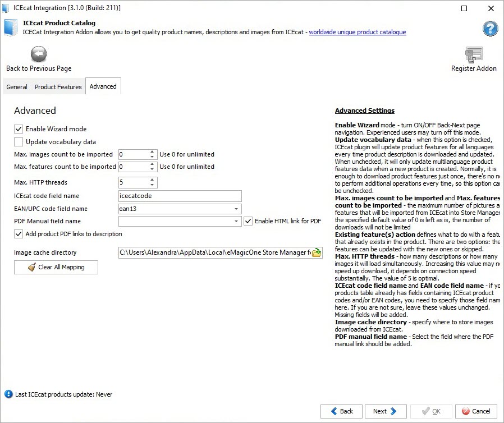
Task: Click the Advanced Settings help heading
Action: (x=364, y=111)
